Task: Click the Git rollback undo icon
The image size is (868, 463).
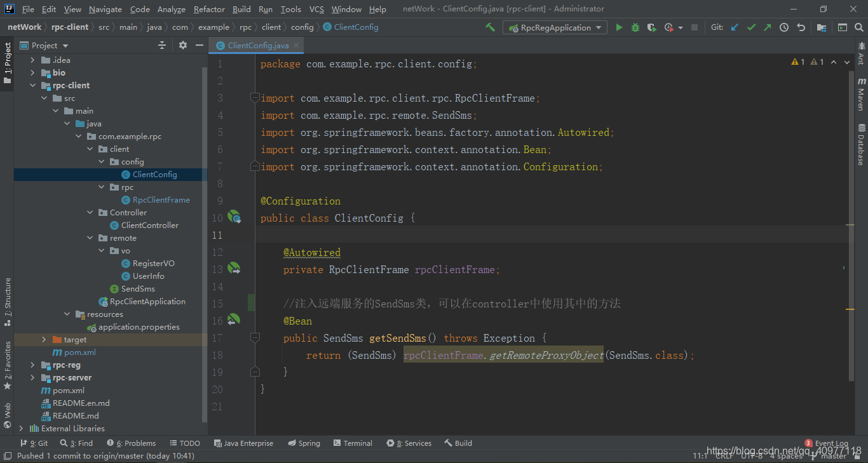Action: [x=801, y=27]
